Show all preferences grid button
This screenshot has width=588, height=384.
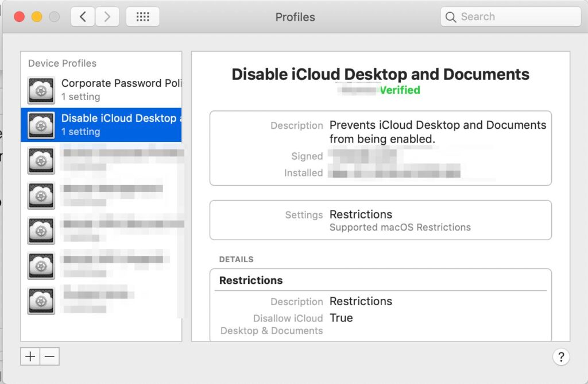[x=142, y=17]
